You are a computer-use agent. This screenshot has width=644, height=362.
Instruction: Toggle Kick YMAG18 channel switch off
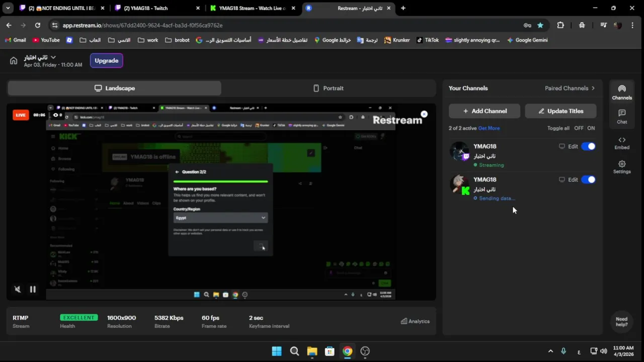(588, 179)
